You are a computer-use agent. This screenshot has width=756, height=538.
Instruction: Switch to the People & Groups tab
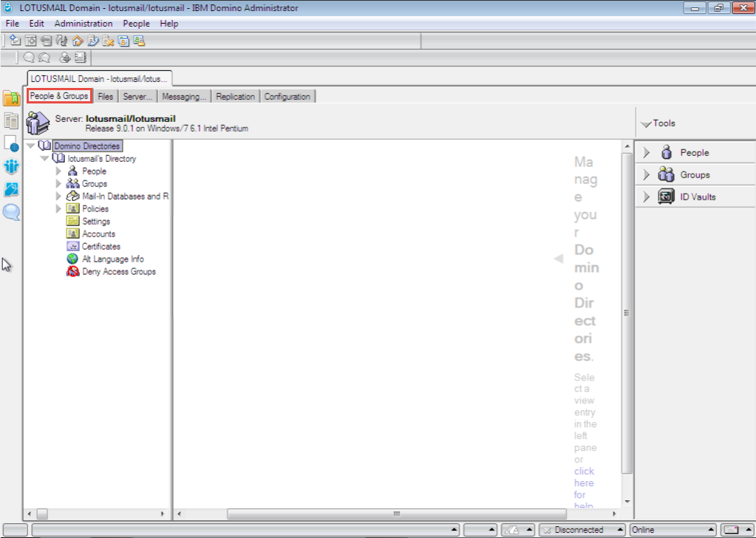pos(59,96)
